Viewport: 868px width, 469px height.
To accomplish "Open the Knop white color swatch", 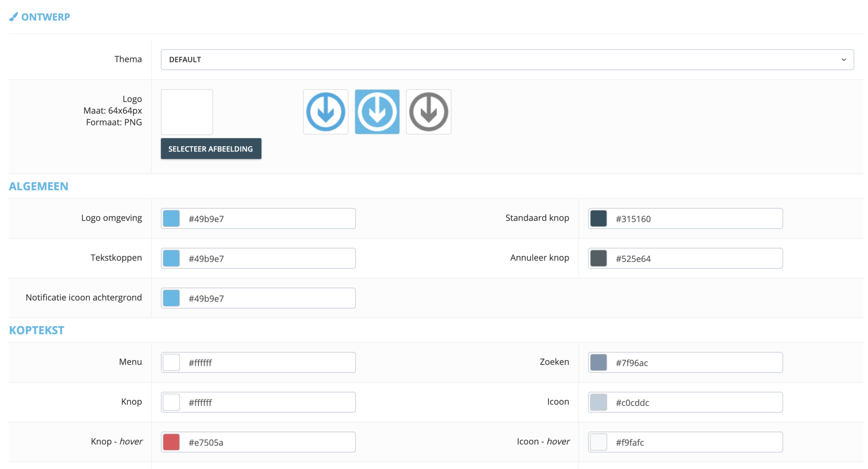I will [171, 402].
